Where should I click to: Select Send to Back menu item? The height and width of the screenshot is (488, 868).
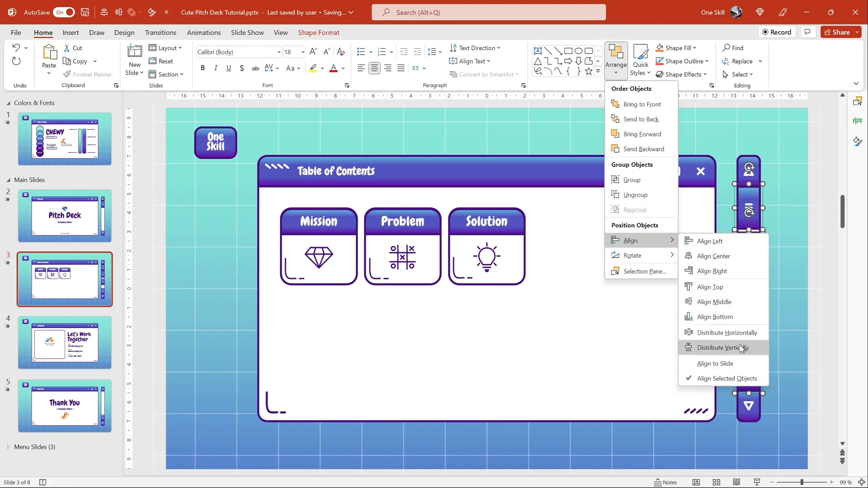(x=641, y=119)
